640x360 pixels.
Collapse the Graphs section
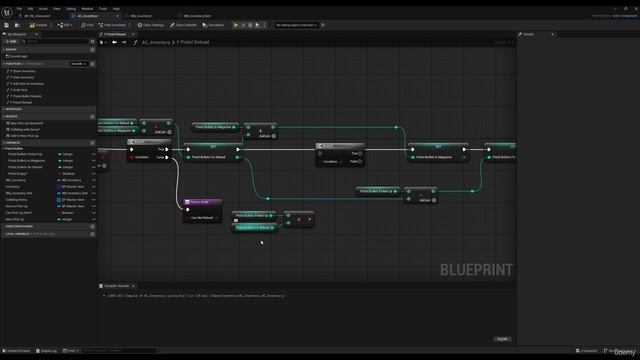point(4,49)
